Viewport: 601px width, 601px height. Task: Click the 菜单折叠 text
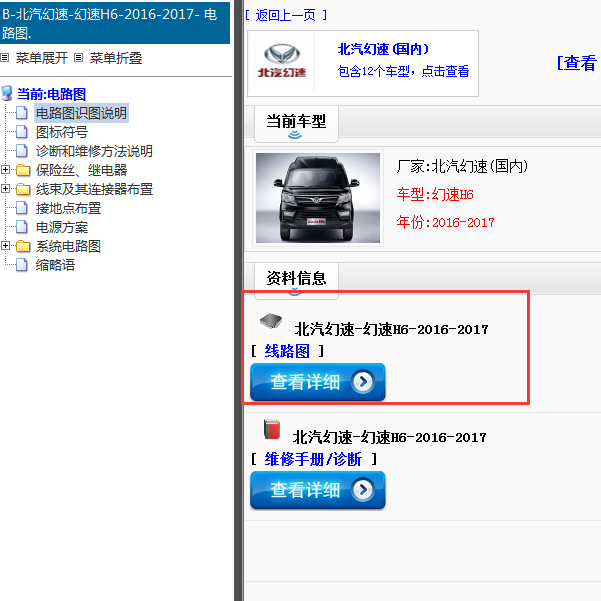[x=116, y=58]
